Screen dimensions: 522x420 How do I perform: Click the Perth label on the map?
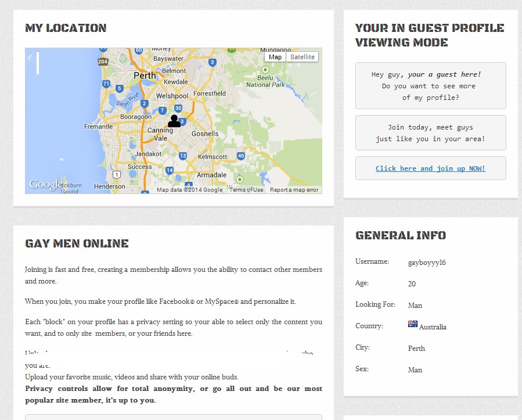145,76
